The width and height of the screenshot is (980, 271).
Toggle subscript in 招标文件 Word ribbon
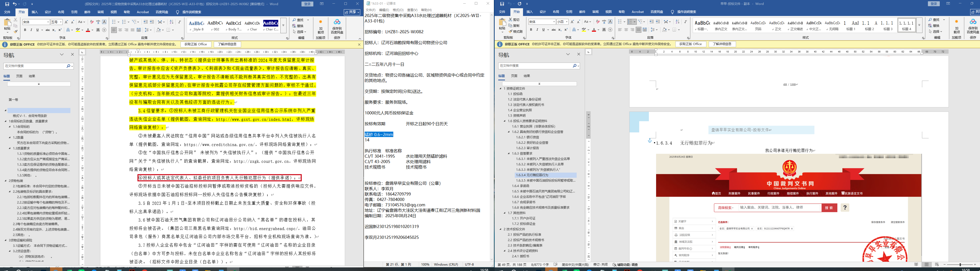(x=54, y=30)
